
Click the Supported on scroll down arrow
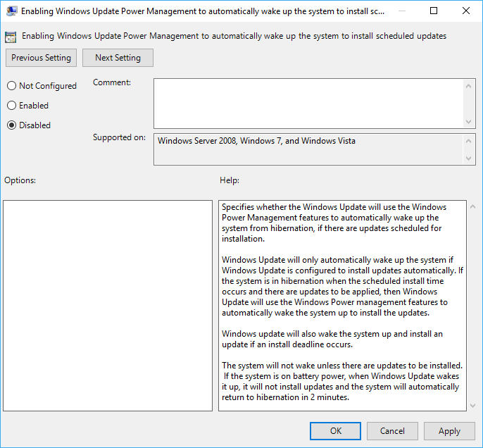tap(469, 158)
